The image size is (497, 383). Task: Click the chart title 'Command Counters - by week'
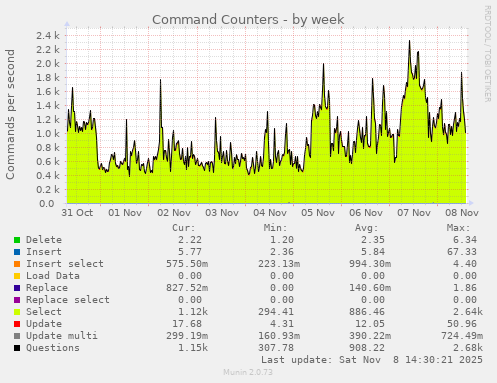[x=248, y=20]
